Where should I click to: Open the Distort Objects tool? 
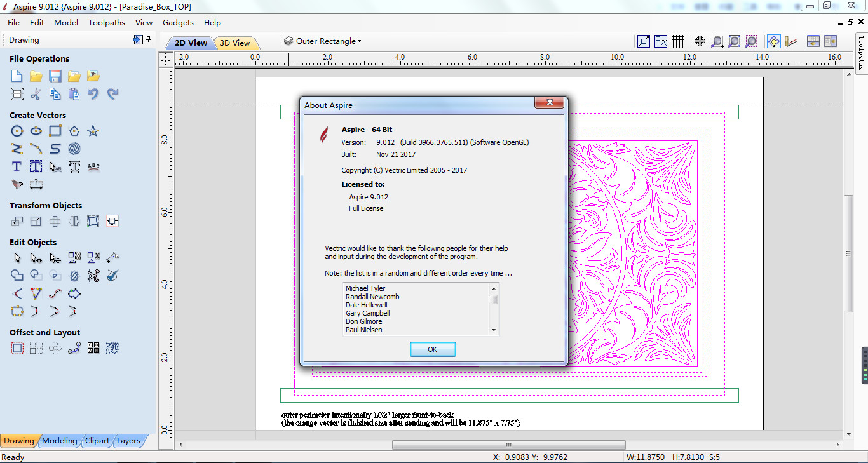coord(93,221)
